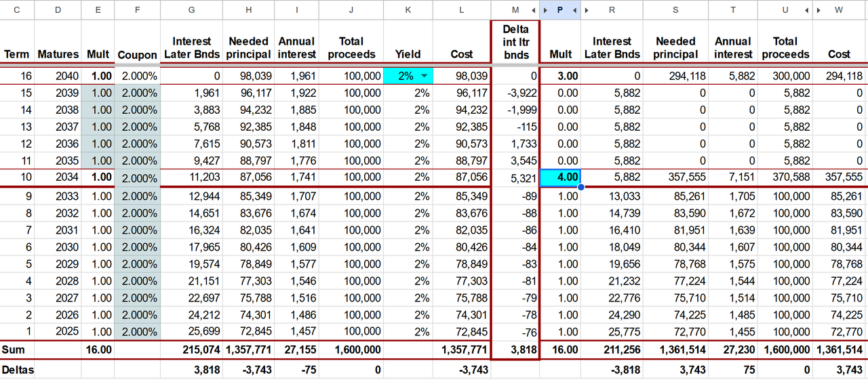The image size is (868, 380).
Task: Select the Mult cell for year 2039
Action: 98,93
